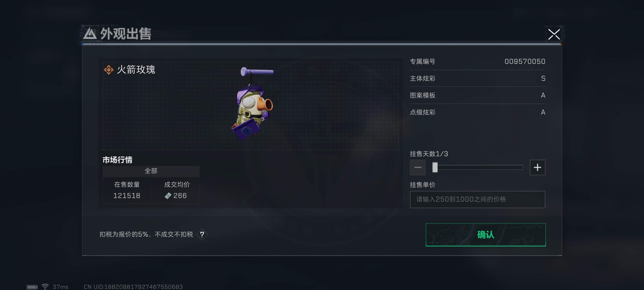Decrease listing days with minus button
The width and height of the screenshot is (644, 290).
[x=418, y=168]
